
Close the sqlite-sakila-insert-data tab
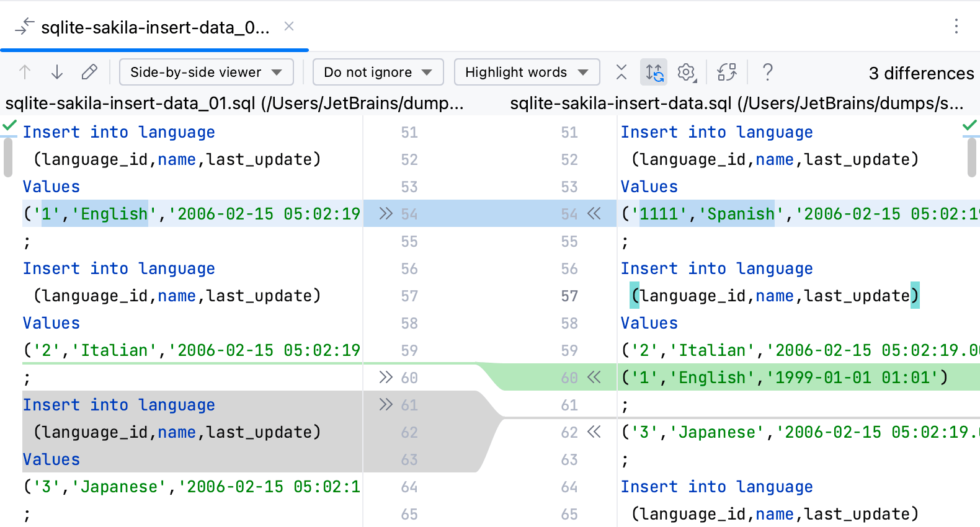(x=289, y=27)
